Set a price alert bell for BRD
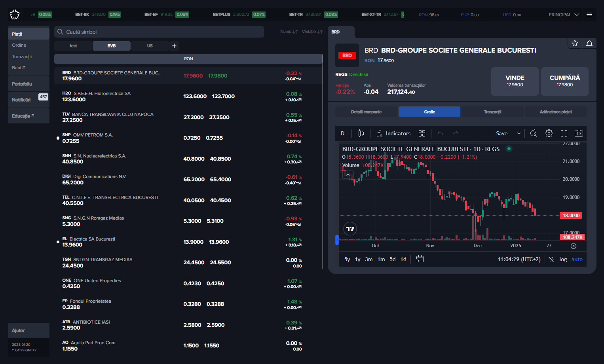The height and width of the screenshot is (364, 604). click(589, 43)
